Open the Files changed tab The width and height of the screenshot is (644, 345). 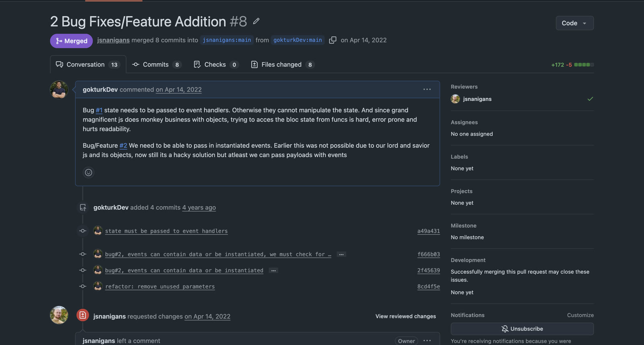tap(283, 64)
